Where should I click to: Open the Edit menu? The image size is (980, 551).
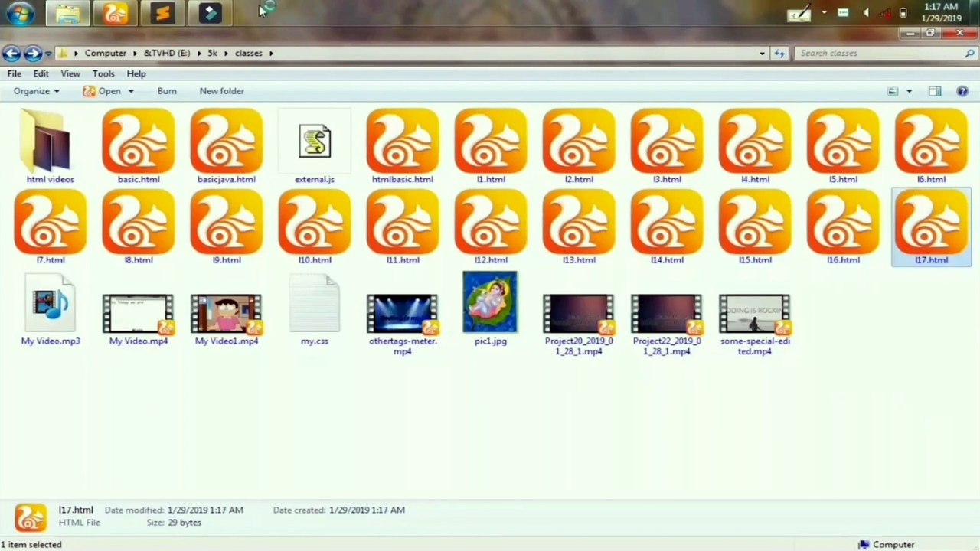click(41, 73)
